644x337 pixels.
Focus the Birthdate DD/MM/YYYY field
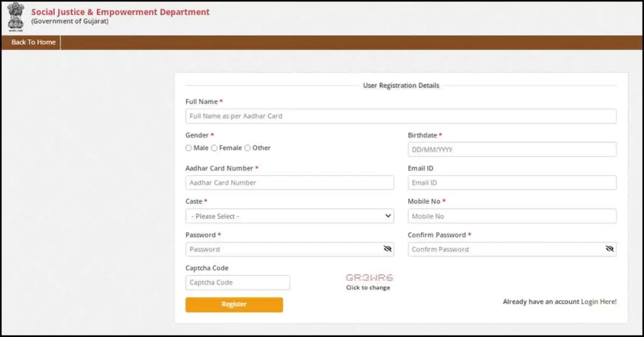point(512,150)
